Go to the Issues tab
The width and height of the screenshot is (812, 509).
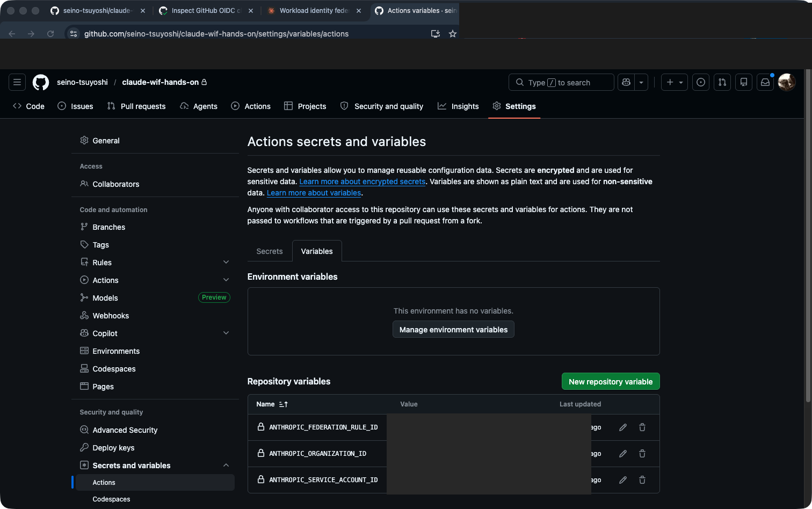tap(75, 106)
